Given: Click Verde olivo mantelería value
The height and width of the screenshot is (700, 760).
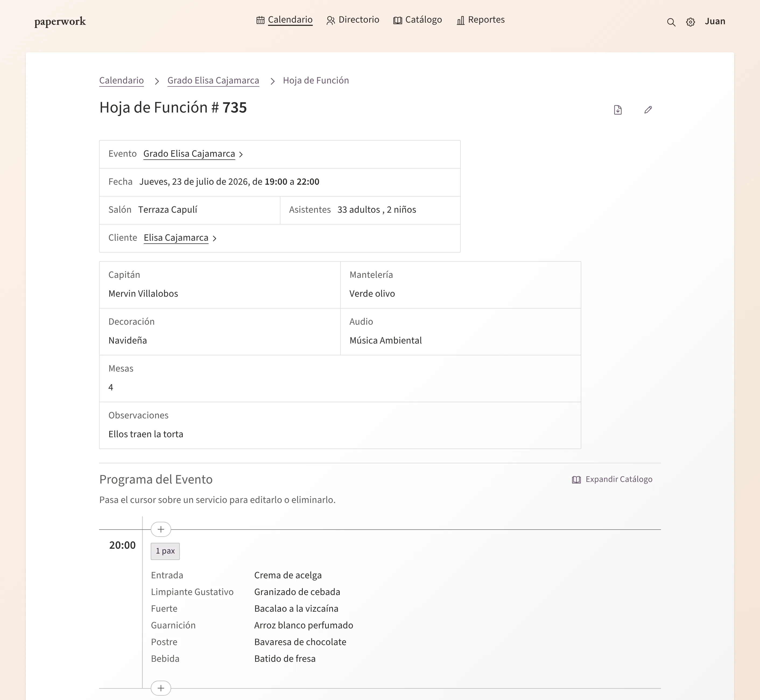Looking at the screenshot, I should pos(372,293).
